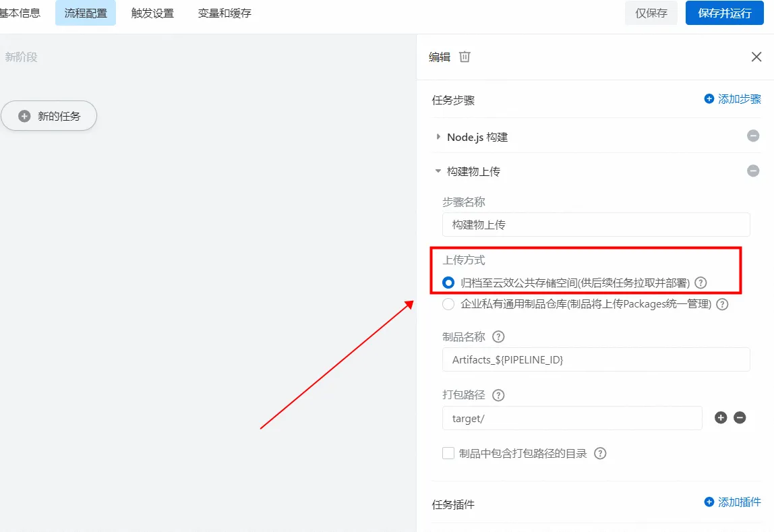Click 添加步骤 link
The image size is (774, 532).
(740, 98)
